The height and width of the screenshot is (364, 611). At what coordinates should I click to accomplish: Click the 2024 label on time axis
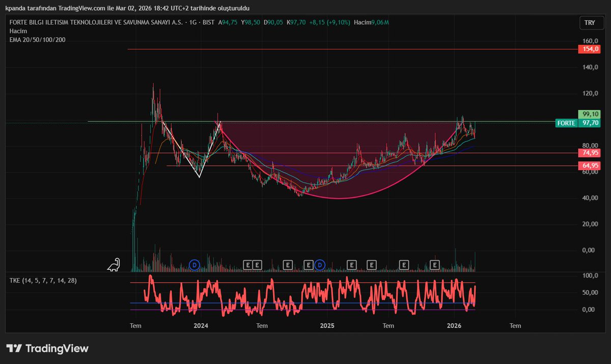click(x=201, y=325)
